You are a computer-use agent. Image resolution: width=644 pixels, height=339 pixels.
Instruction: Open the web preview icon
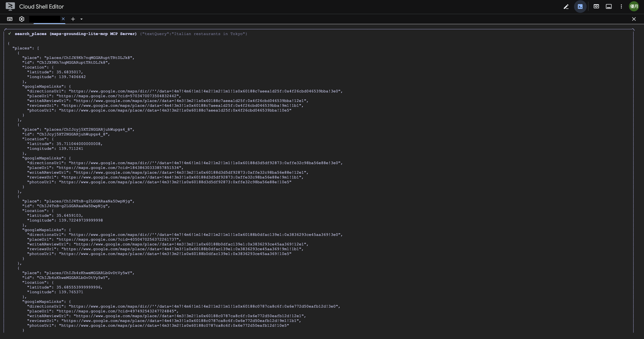click(596, 7)
